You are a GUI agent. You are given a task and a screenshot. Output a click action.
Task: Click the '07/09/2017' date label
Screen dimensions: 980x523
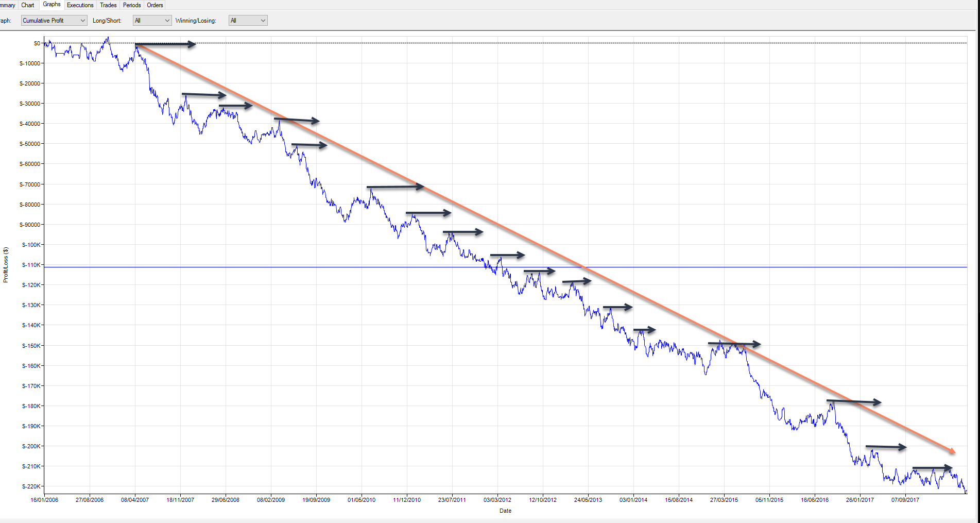905,500
